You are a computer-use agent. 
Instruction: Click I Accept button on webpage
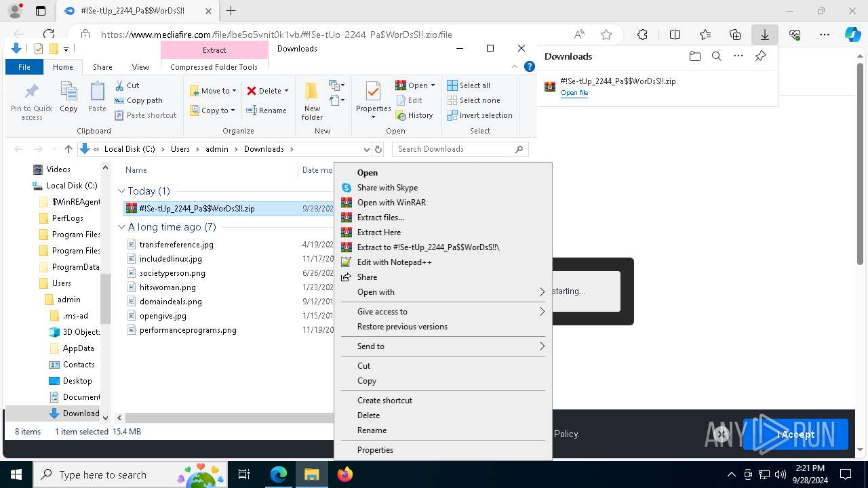click(795, 434)
